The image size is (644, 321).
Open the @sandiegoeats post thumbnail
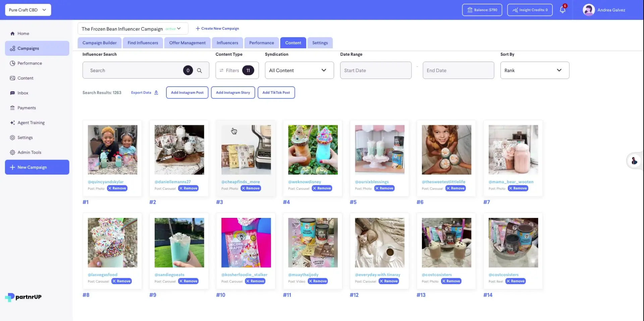click(x=179, y=242)
